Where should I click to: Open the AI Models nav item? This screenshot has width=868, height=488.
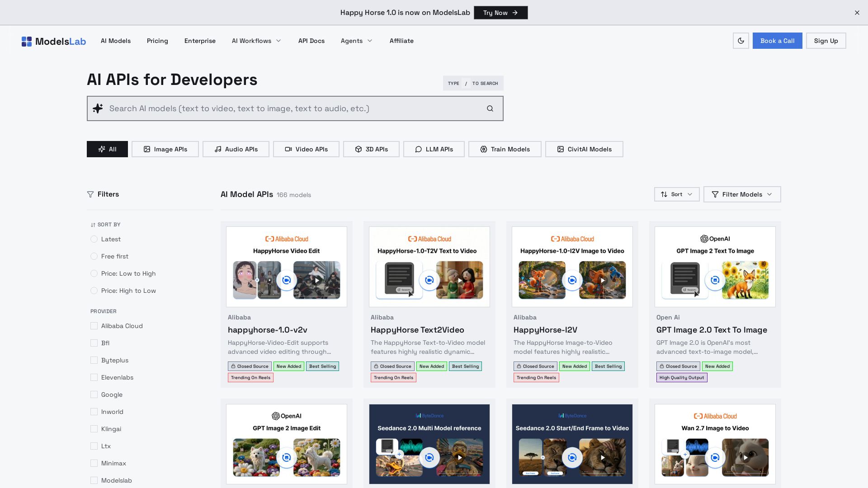116,41
